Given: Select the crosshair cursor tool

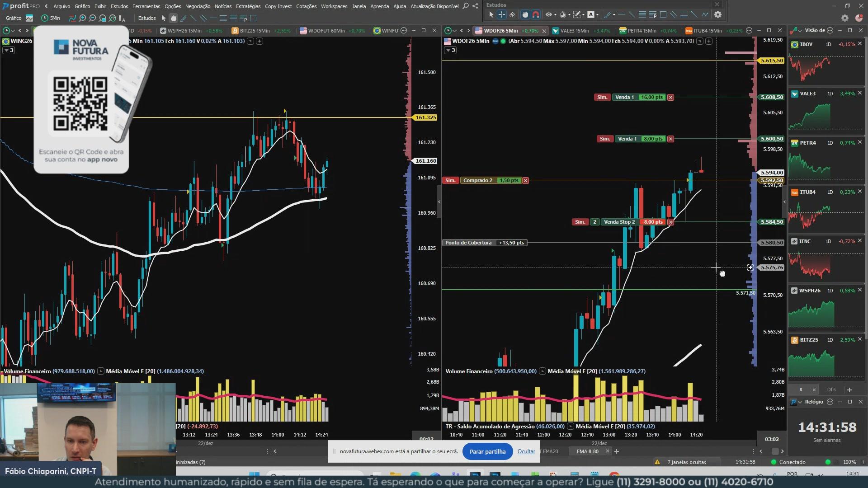Looking at the screenshot, I should [x=502, y=14].
